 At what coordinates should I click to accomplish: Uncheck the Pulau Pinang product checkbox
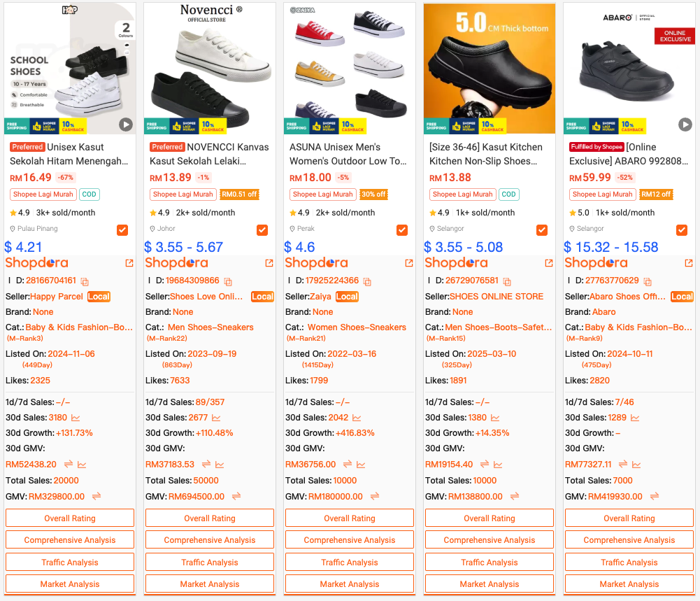coord(122,230)
